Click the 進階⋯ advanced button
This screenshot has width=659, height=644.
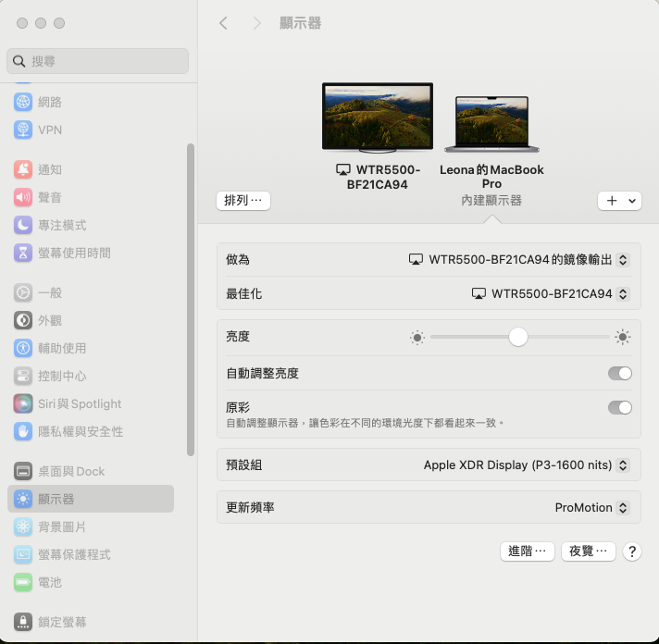point(527,551)
